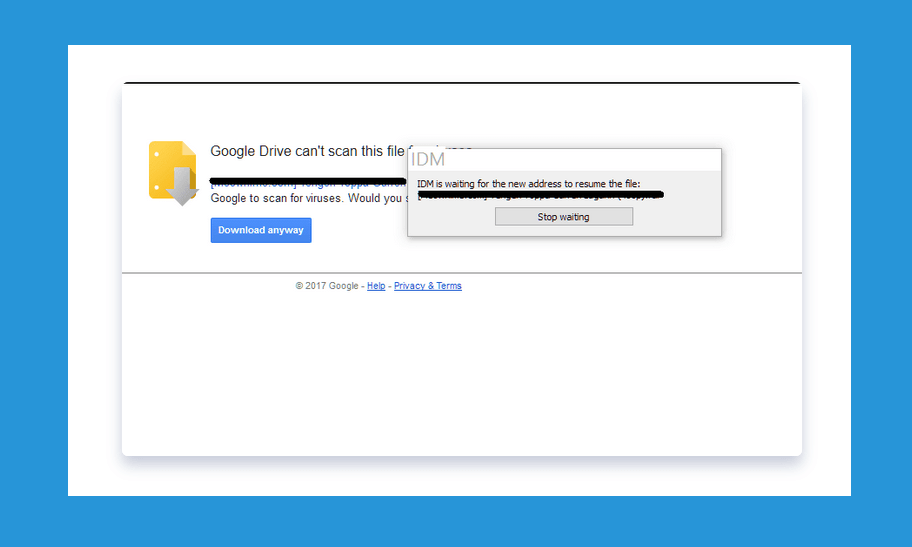
Task: Open the Help link in footer
Action: 376,286
